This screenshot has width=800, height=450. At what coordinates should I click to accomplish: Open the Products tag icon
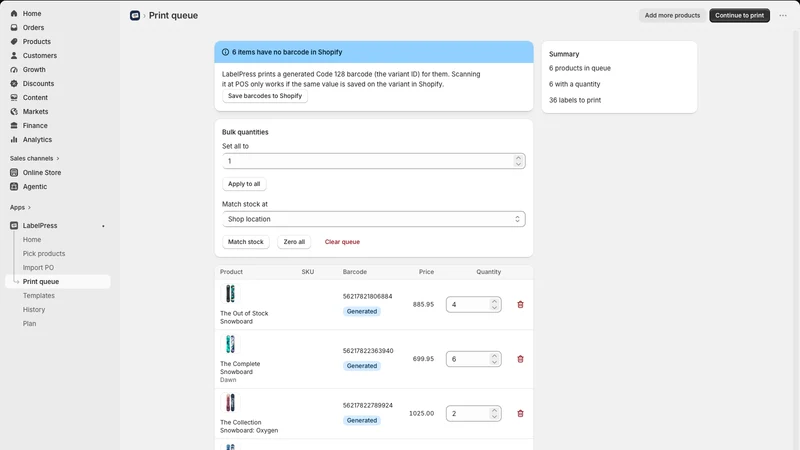[x=14, y=41]
